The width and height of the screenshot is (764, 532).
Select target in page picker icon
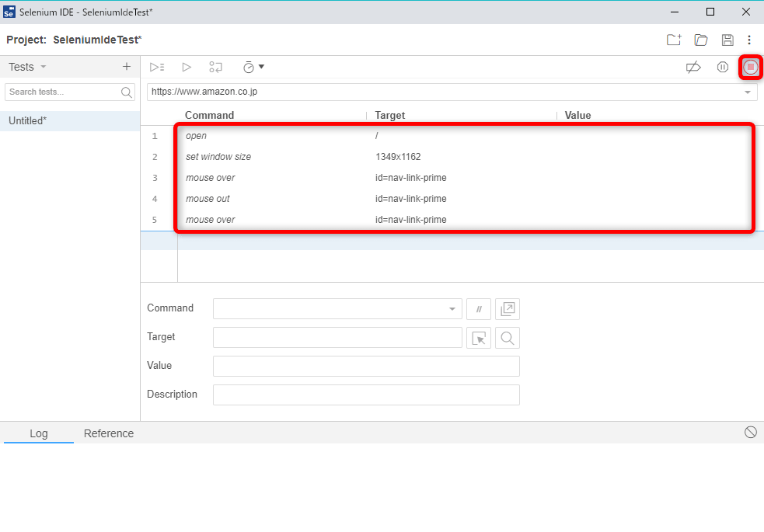(x=479, y=338)
